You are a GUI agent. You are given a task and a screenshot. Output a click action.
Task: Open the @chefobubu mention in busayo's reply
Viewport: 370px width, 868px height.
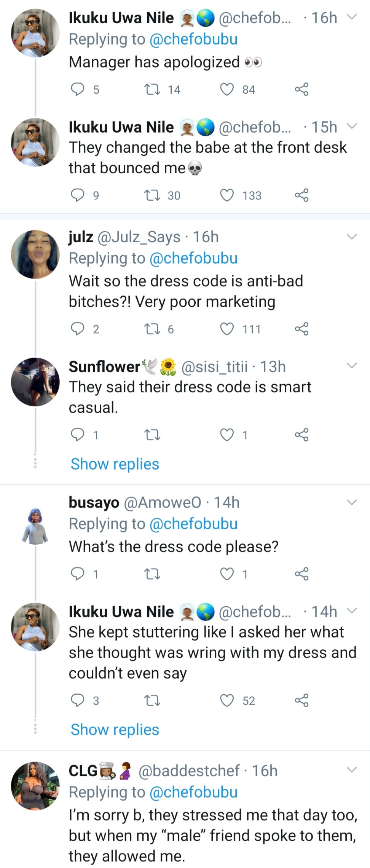[x=193, y=524]
